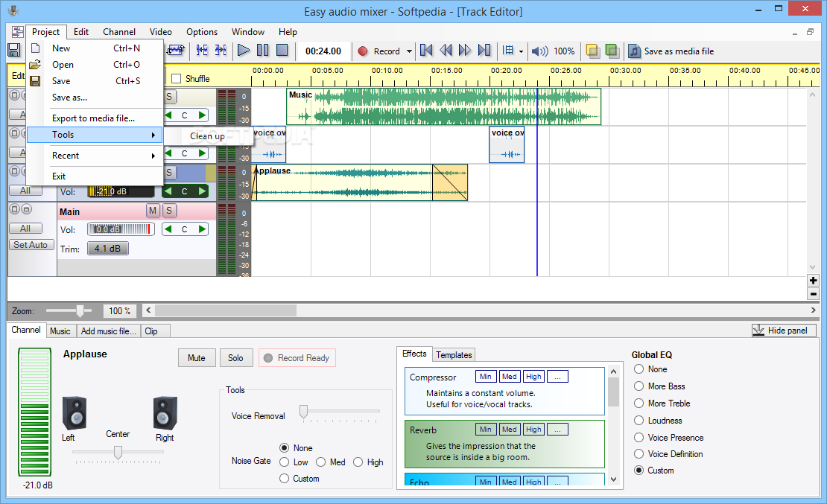827x504 pixels.
Task: Click the Save as media file music icon
Action: [x=634, y=51]
